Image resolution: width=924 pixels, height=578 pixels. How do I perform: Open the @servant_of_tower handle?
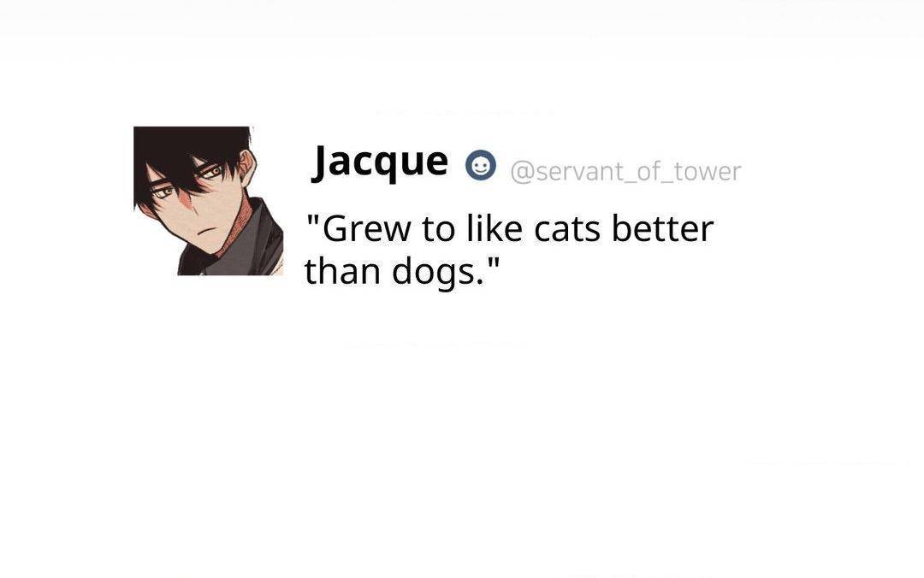(625, 172)
